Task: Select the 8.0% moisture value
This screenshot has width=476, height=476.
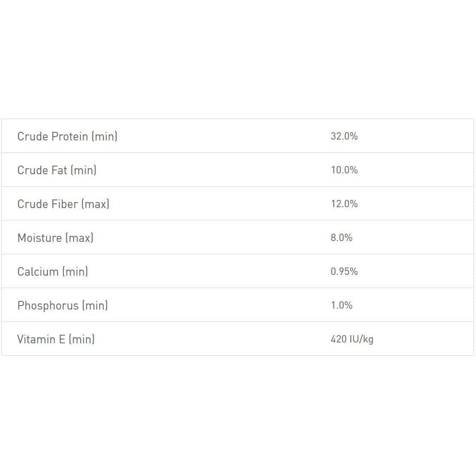Action: (342, 238)
